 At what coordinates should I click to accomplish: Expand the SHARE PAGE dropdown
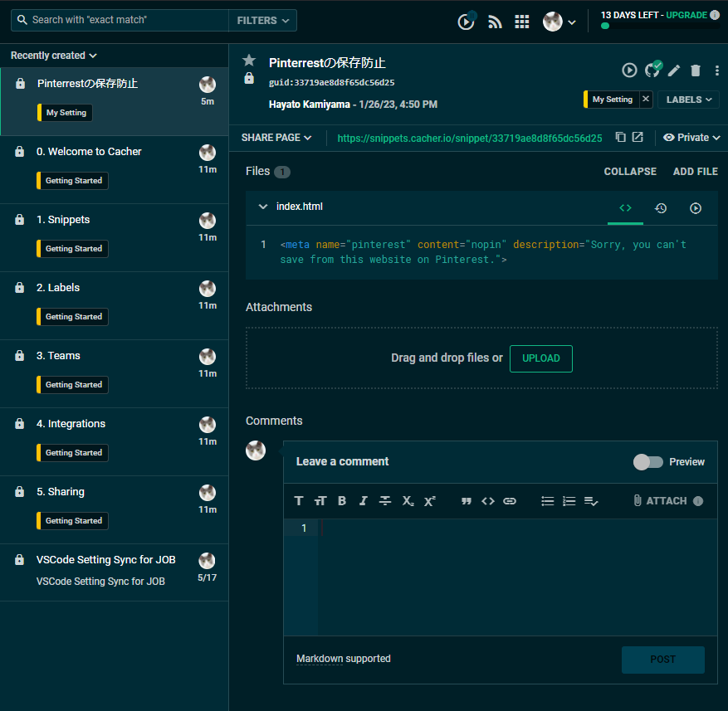[276, 138]
